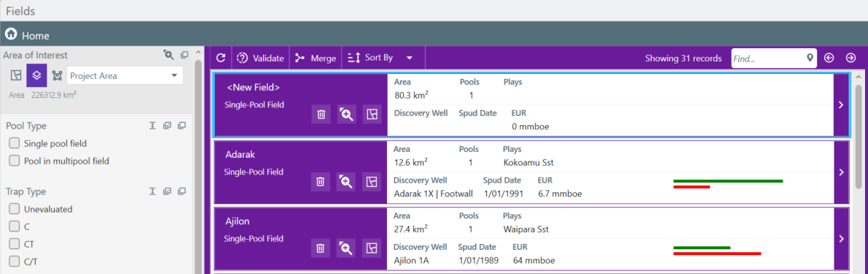
Task: Go to next records with right arrow
Action: 850,58
